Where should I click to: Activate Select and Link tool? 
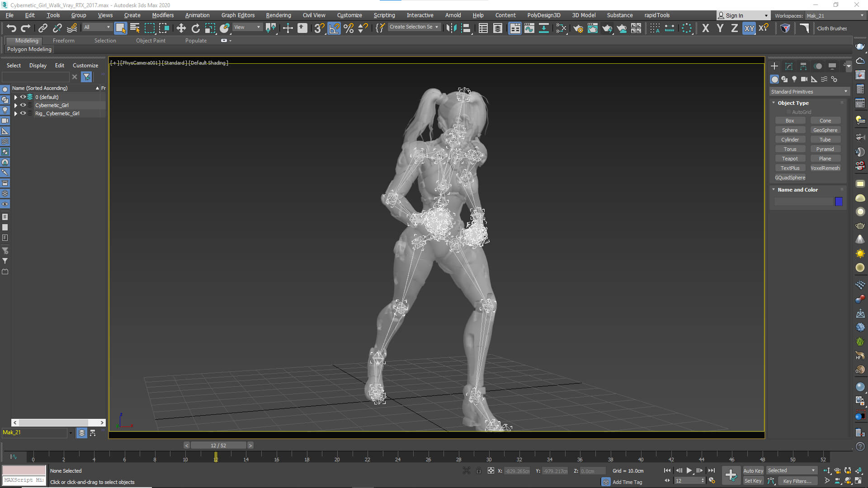[x=42, y=28]
